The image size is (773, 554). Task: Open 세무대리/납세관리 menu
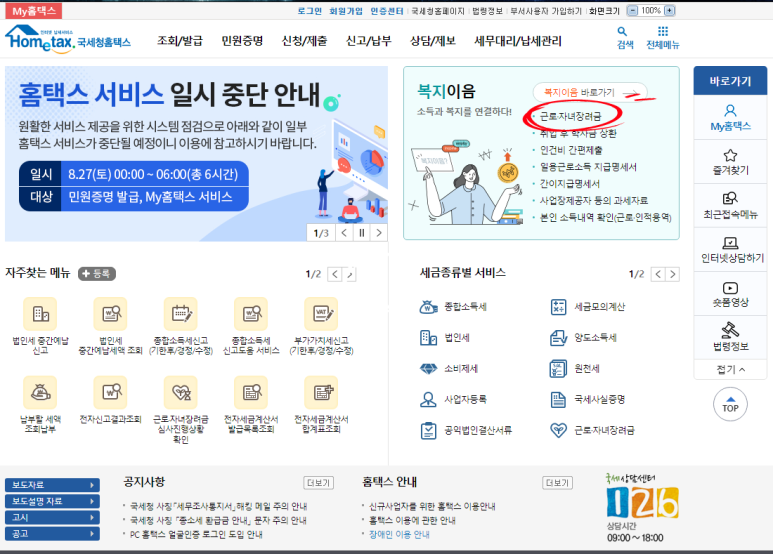(518, 40)
